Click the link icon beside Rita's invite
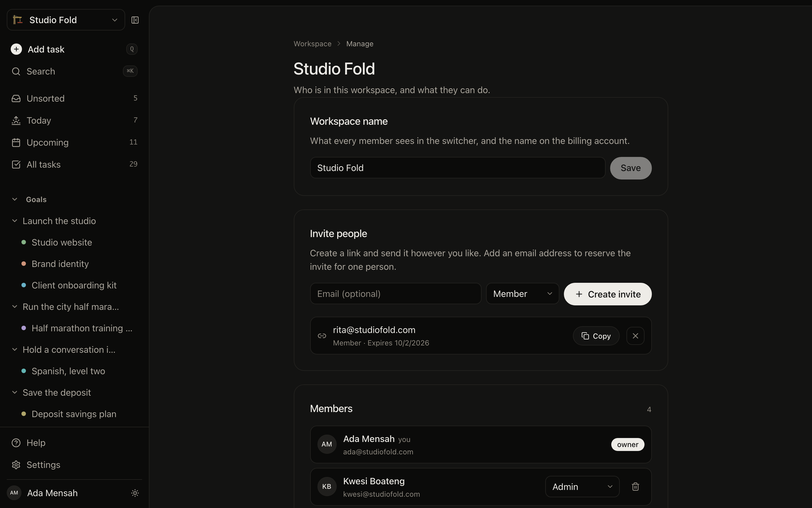This screenshot has width=812, height=508. click(x=322, y=336)
